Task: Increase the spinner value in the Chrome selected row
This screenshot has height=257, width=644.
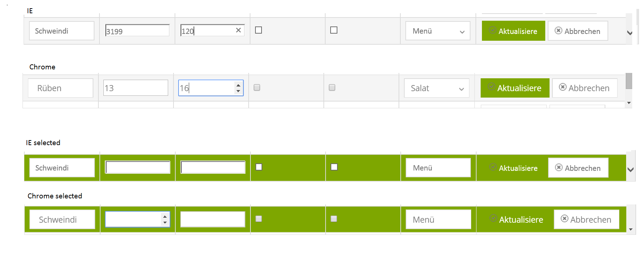Action: point(165,217)
